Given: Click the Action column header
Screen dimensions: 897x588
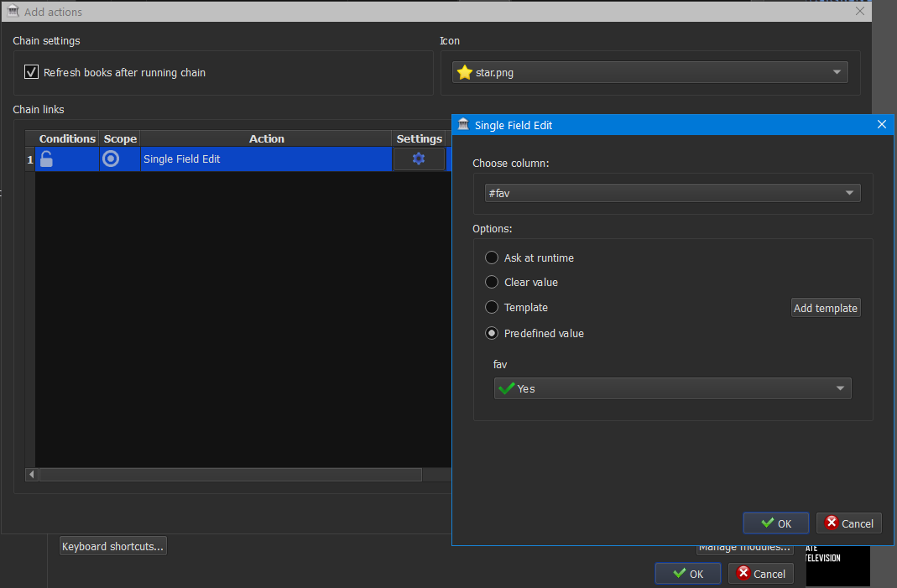Looking at the screenshot, I should coord(266,138).
